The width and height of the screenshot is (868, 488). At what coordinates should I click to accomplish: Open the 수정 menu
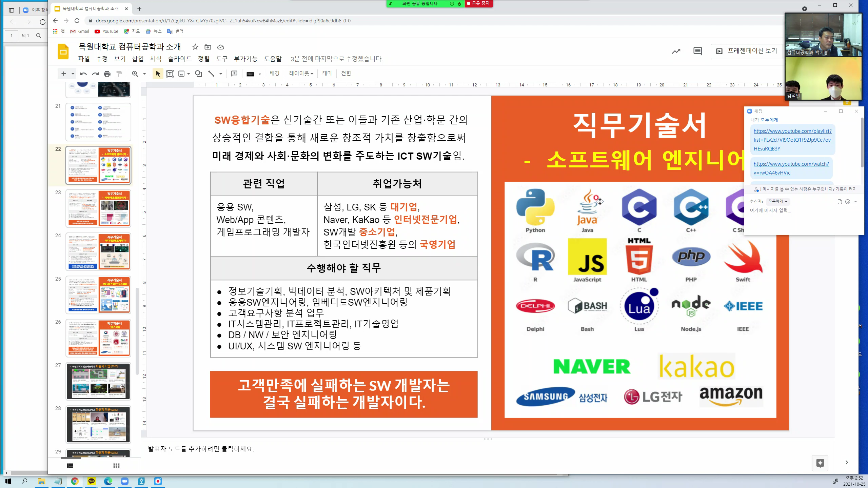[102, 59]
